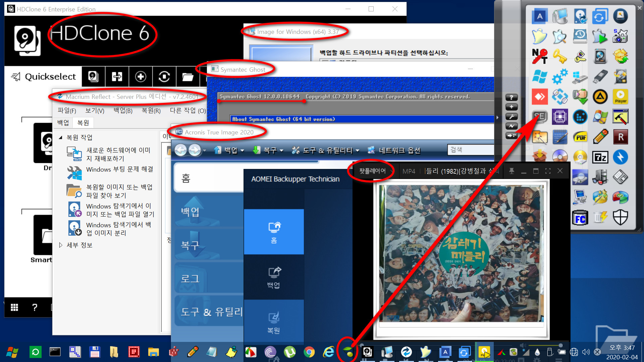Select HDClone disk drive toolbar icon
Viewport: 644px width, 362px height.
pyautogui.click(x=93, y=77)
